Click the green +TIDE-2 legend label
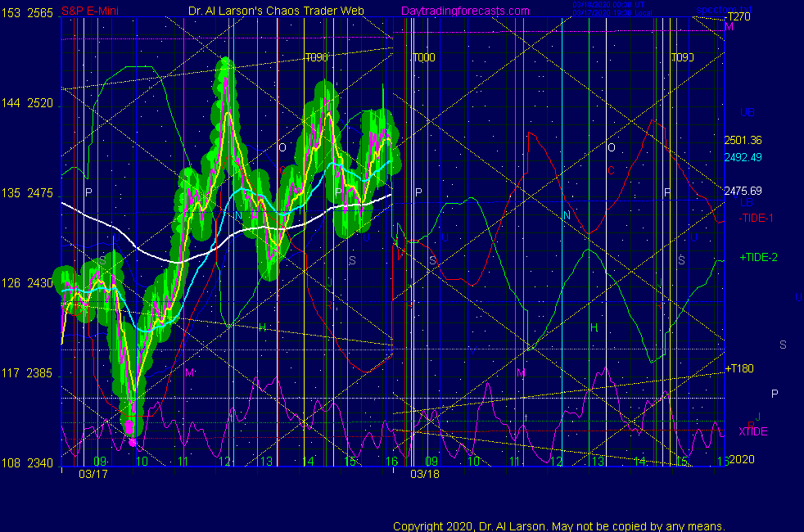The height and width of the screenshot is (532, 804). point(758,257)
